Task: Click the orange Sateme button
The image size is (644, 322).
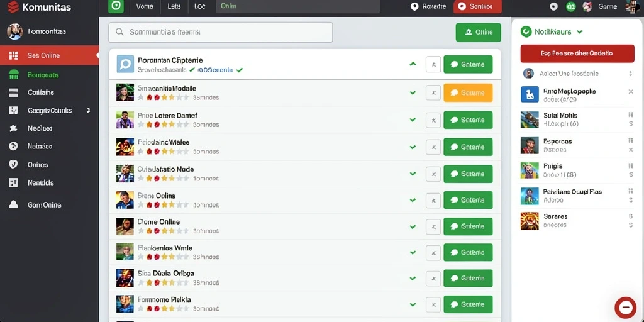Action: point(468,93)
